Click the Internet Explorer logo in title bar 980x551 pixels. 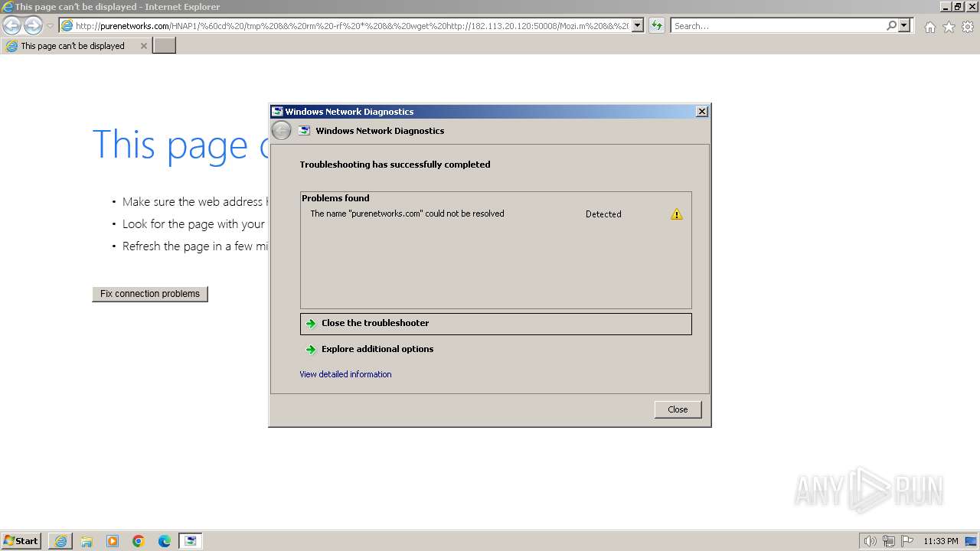point(7,7)
